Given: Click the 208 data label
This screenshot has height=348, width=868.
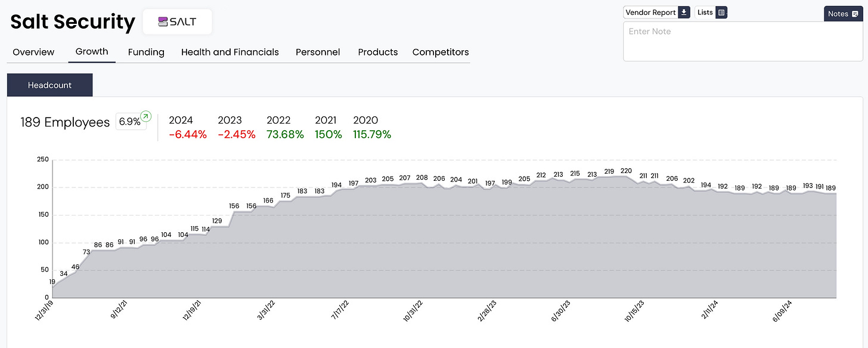Looking at the screenshot, I should pos(422,177).
